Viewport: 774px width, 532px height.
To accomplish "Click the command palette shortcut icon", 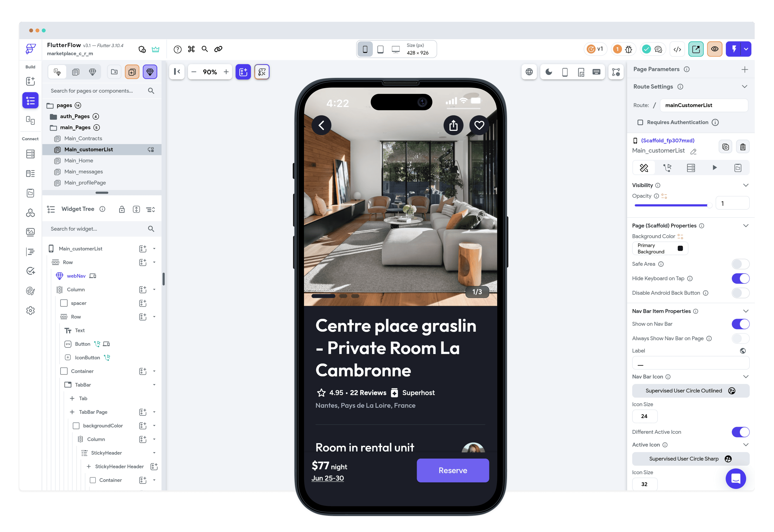I will [x=191, y=49].
